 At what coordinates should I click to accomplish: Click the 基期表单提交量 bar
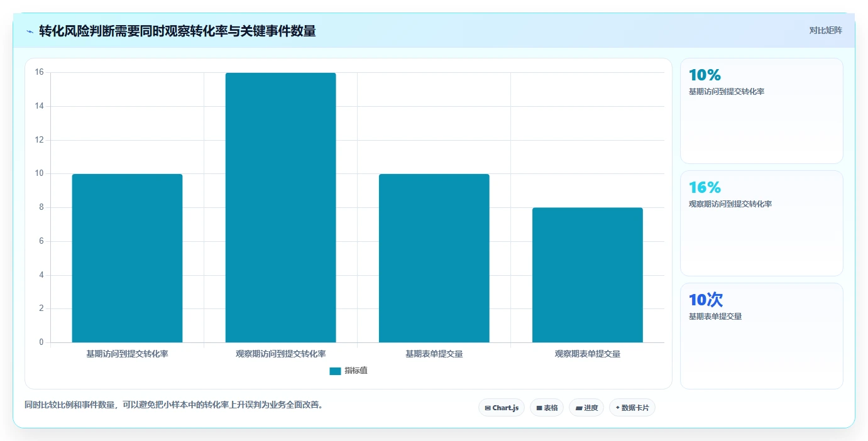pyautogui.click(x=434, y=258)
